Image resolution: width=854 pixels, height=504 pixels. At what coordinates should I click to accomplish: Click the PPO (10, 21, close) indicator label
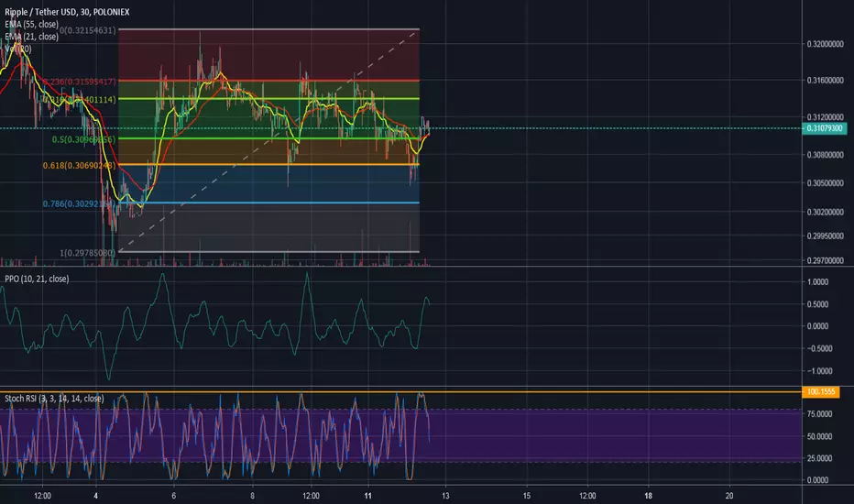click(37, 279)
